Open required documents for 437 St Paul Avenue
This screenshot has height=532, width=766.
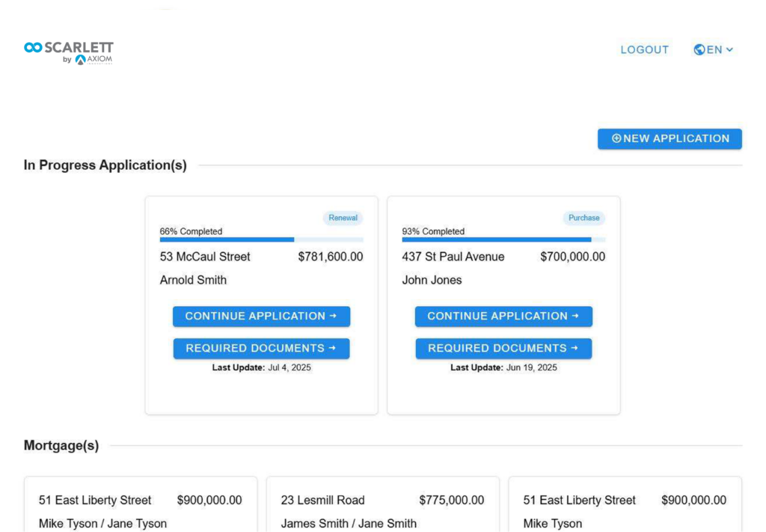(503, 349)
